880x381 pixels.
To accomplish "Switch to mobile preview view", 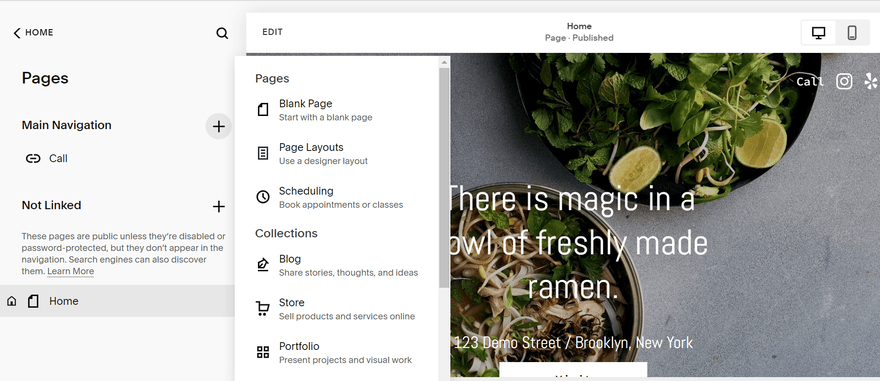I will pos(852,33).
